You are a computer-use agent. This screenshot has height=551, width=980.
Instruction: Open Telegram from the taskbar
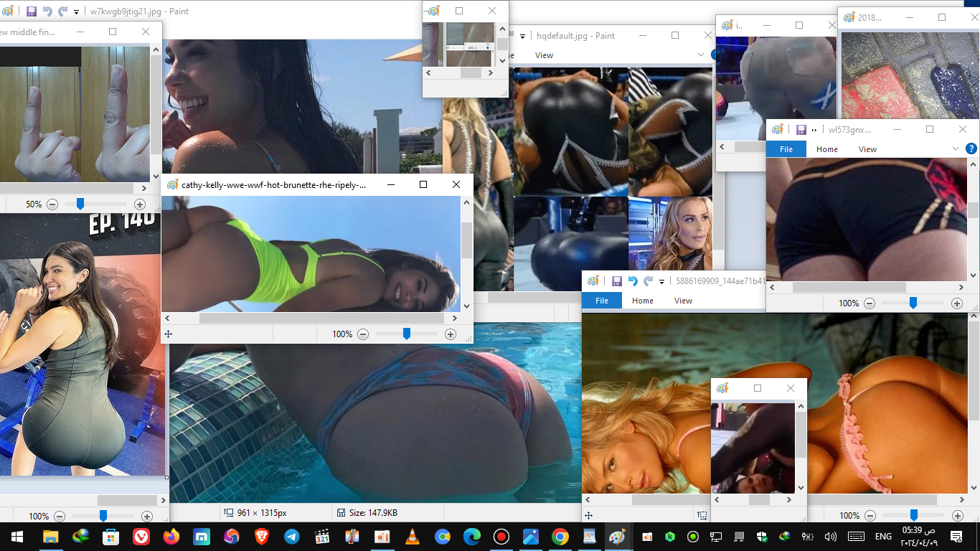[x=293, y=536]
